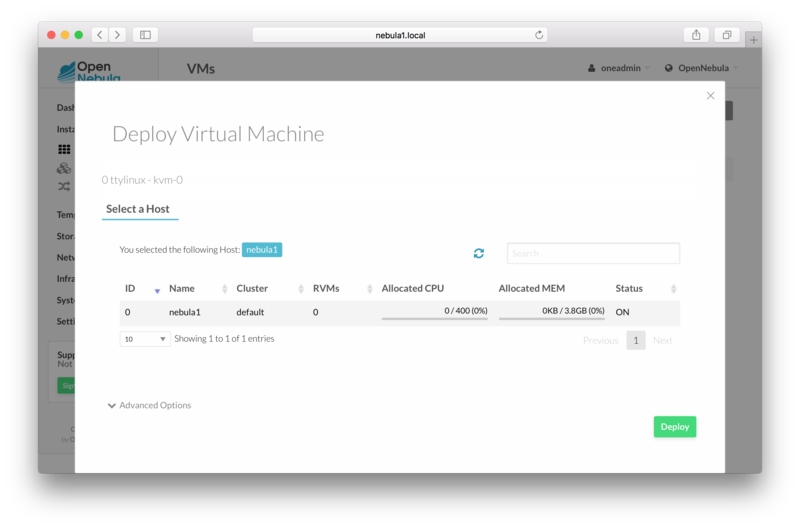Reload page from address bar icon

[x=539, y=35]
